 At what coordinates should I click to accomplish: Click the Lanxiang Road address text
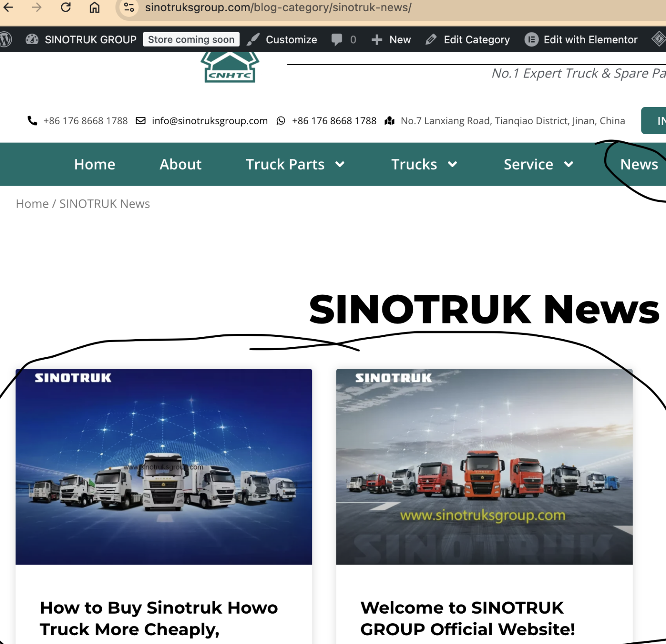pyautogui.click(x=513, y=121)
